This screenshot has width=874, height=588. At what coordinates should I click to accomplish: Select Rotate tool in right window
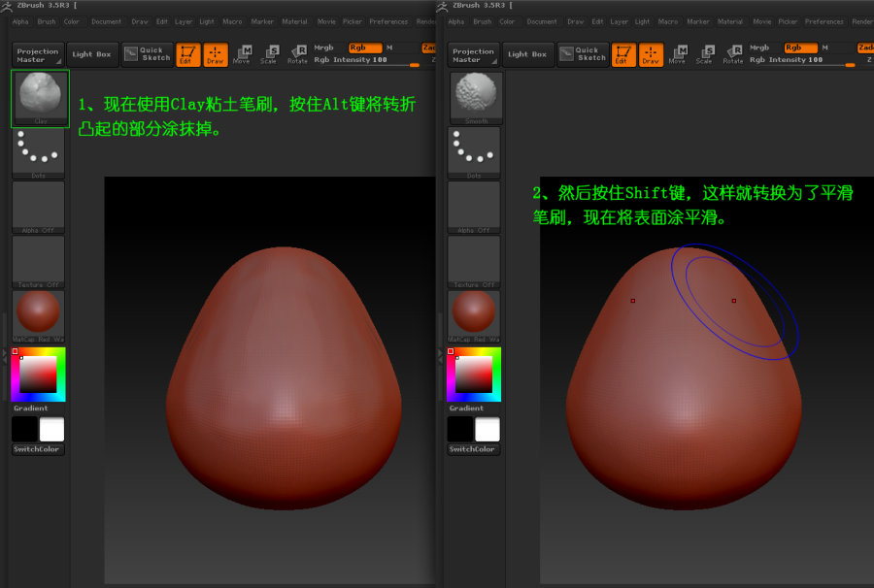pyautogui.click(x=733, y=54)
